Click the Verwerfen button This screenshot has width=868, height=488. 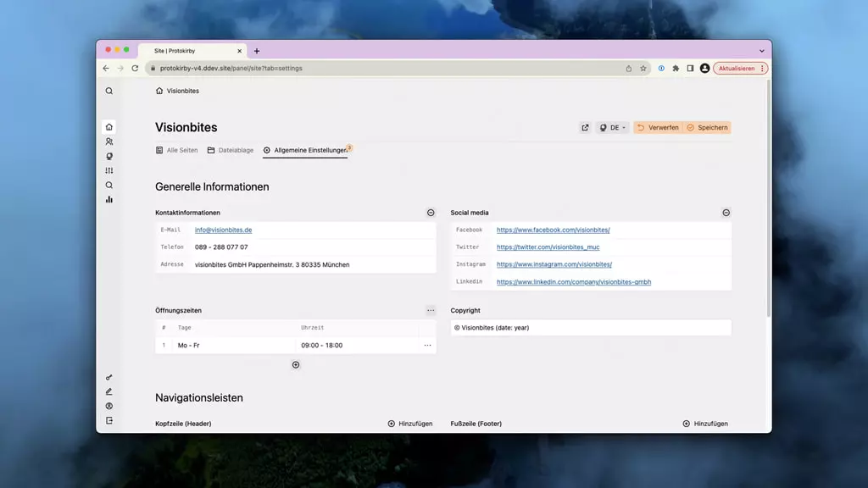(x=658, y=127)
